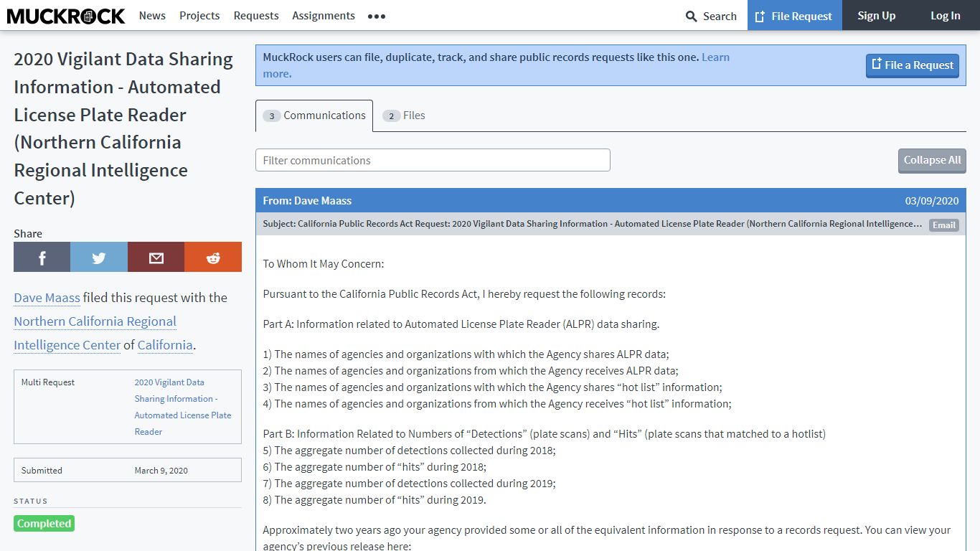
Task: Click the Sign Up button
Action: 877,15
